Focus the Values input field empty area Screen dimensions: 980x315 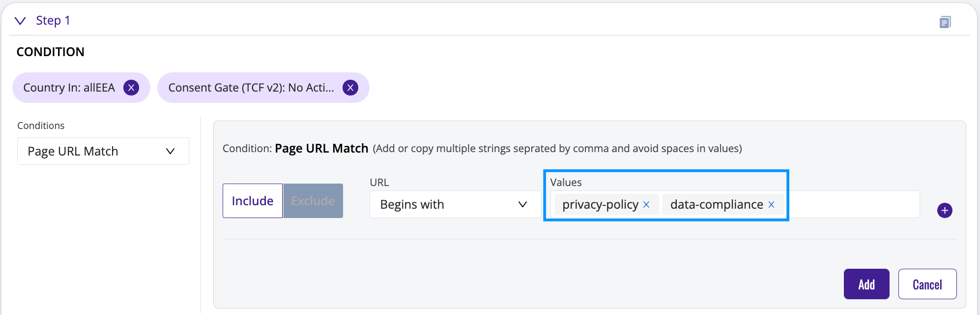[x=853, y=204]
